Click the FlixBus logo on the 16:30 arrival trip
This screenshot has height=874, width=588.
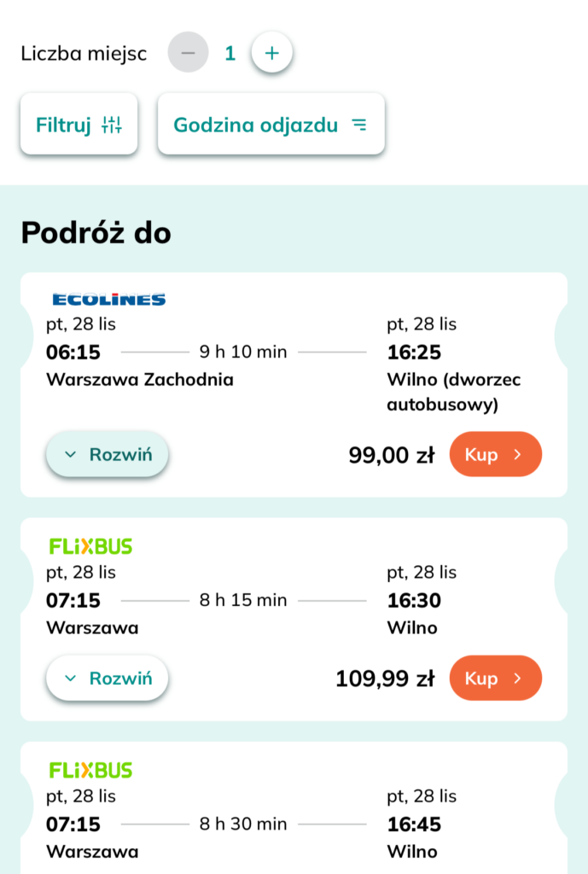(x=90, y=546)
